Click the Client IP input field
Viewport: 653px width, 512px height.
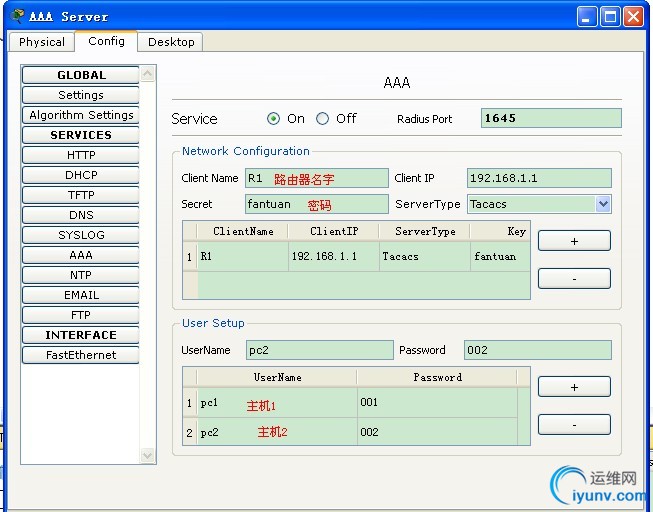(x=539, y=178)
